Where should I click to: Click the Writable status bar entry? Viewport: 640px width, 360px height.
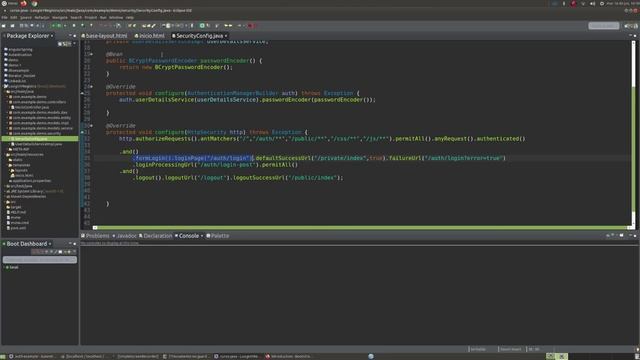click(478, 349)
